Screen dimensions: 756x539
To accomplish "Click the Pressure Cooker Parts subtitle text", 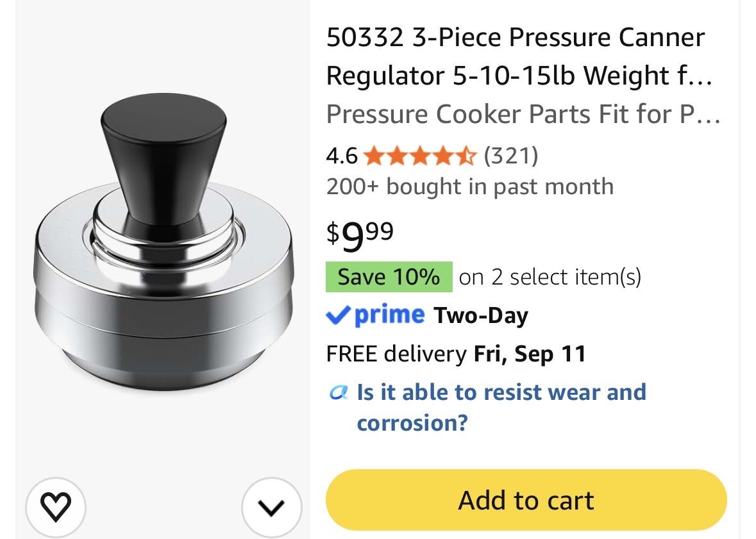I will pos(523,114).
